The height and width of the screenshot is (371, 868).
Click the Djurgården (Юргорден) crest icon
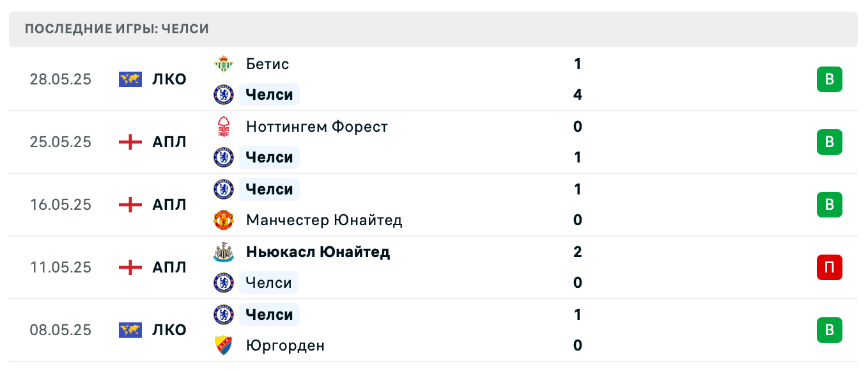224,345
